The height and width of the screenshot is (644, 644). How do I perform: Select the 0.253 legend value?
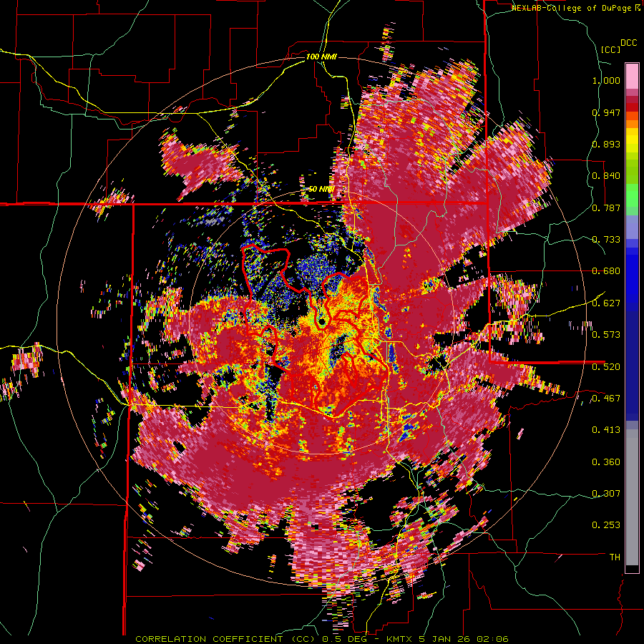[x=606, y=525]
